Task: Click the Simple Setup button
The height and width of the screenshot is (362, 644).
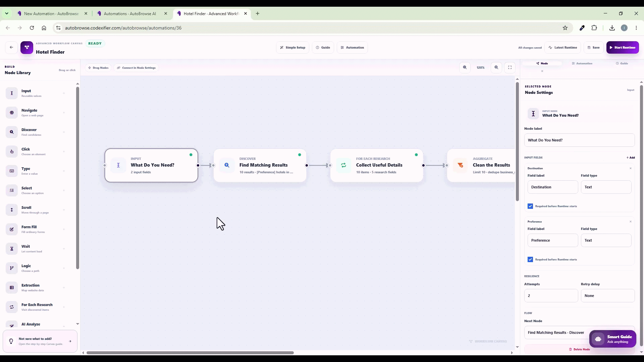Action: pyautogui.click(x=293, y=48)
